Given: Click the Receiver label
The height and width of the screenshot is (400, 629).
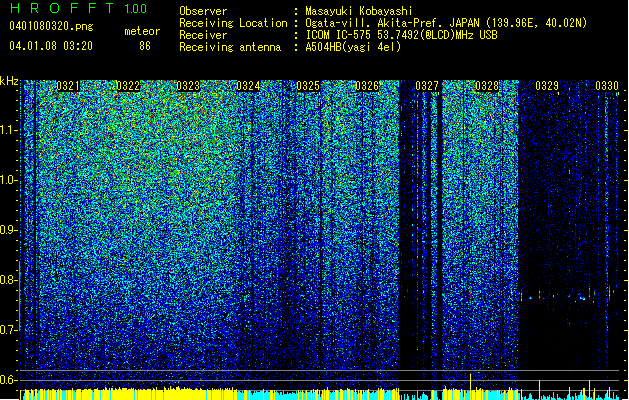Looking at the screenshot, I should [203, 35].
